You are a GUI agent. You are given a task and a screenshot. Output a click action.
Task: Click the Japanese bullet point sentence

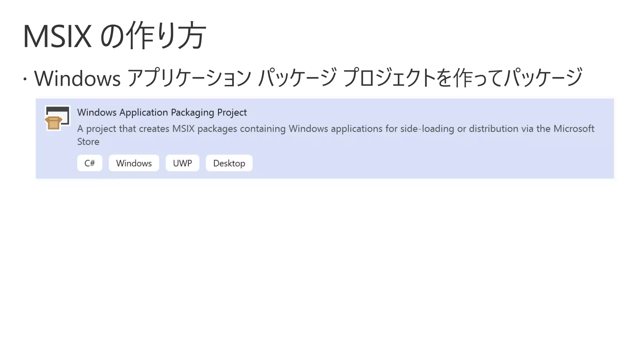(308, 78)
